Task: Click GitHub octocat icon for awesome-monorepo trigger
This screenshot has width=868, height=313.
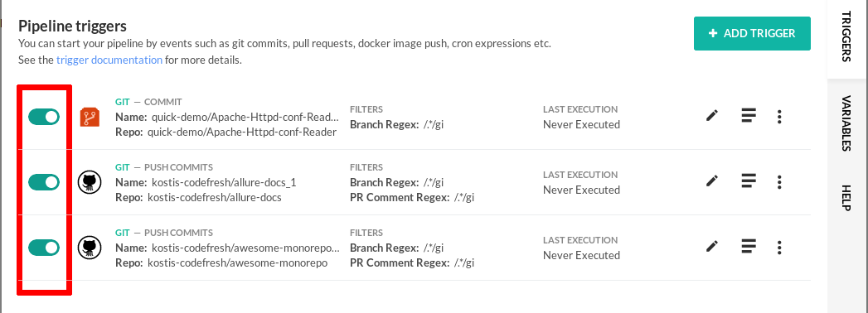Action: [x=90, y=248]
